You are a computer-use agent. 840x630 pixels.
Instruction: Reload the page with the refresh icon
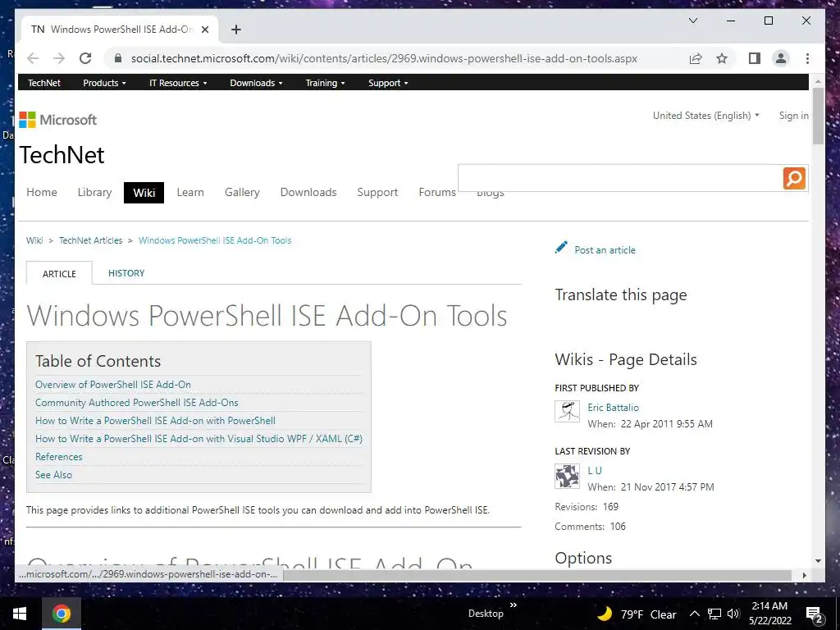[x=85, y=58]
